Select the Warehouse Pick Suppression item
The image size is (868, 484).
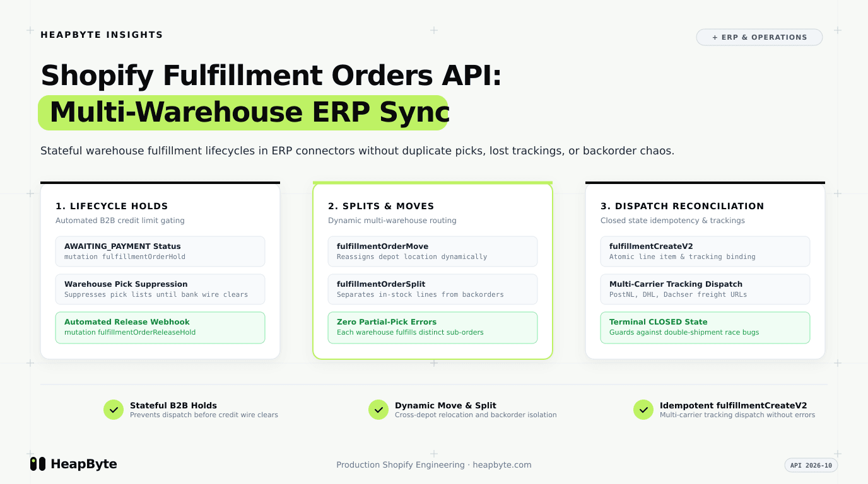pyautogui.click(x=160, y=289)
